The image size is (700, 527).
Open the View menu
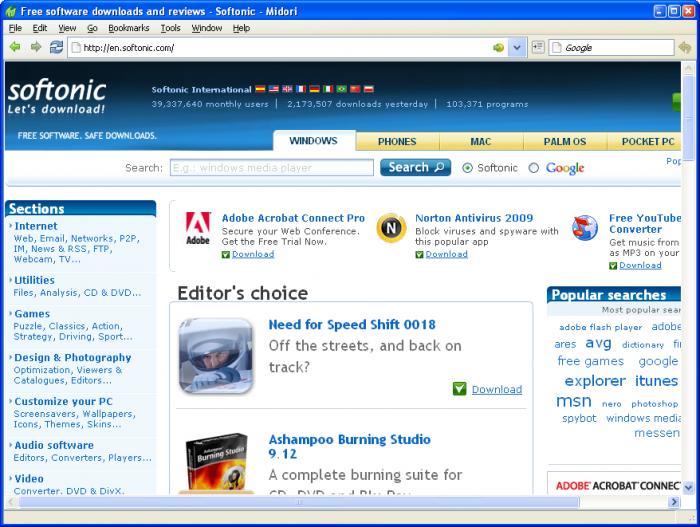[67, 28]
